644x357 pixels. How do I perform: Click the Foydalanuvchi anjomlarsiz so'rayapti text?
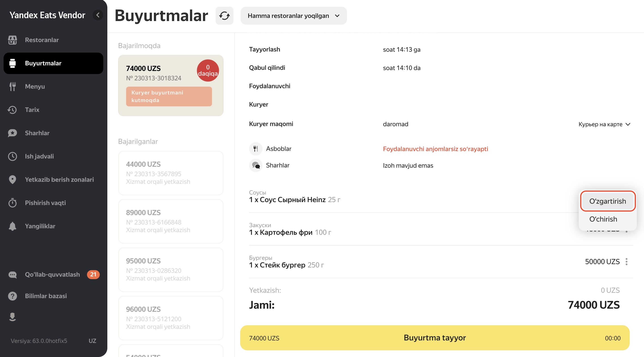pos(435,149)
